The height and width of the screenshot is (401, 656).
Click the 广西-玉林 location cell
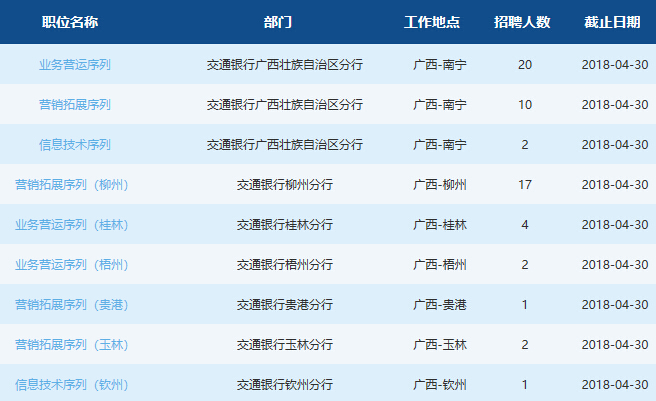pos(440,344)
